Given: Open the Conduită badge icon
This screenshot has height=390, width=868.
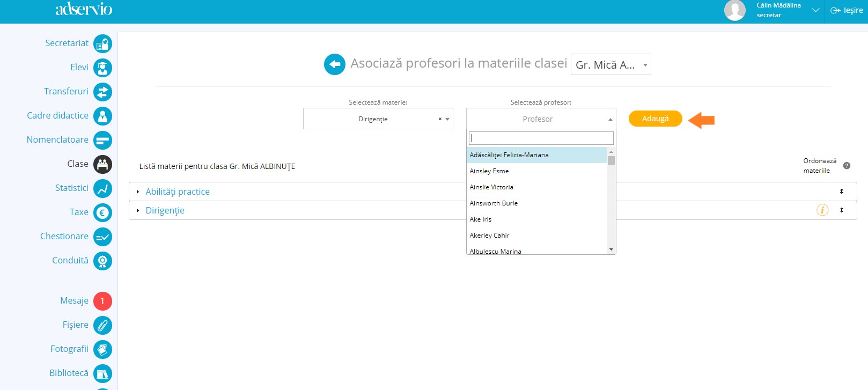Looking at the screenshot, I should 102,261.
